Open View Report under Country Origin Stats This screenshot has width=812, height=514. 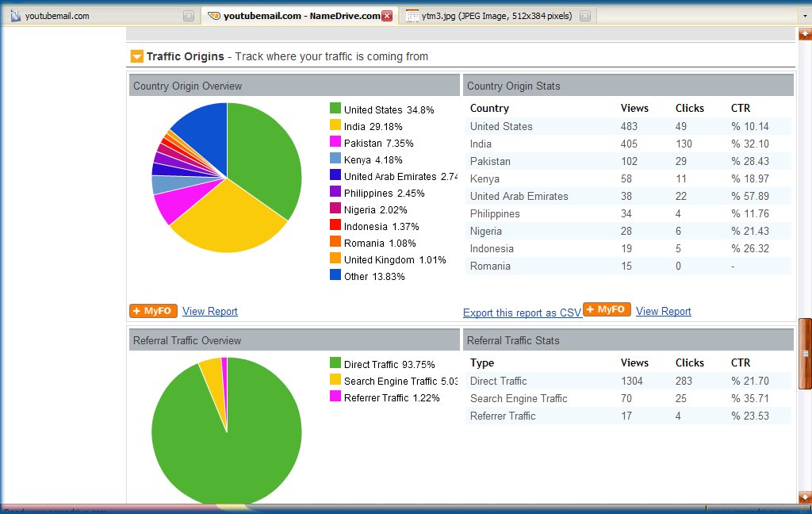point(664,312)
